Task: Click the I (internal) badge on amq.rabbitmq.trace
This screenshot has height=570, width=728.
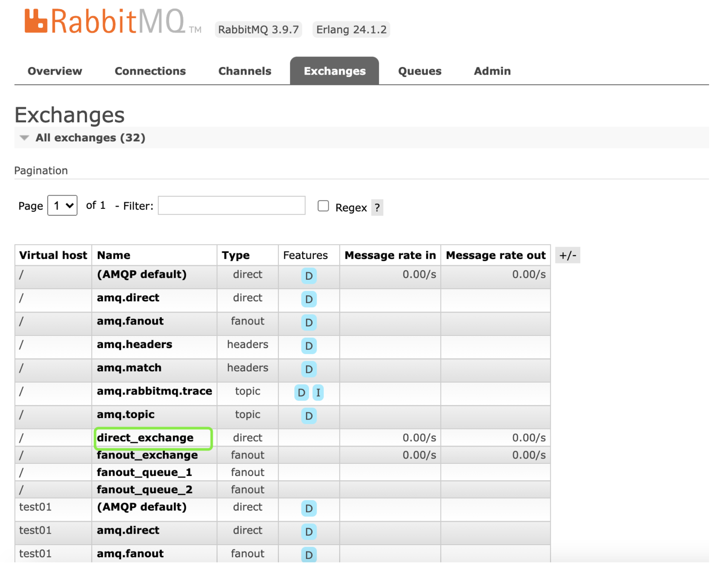Action: (x=318, y=393)
